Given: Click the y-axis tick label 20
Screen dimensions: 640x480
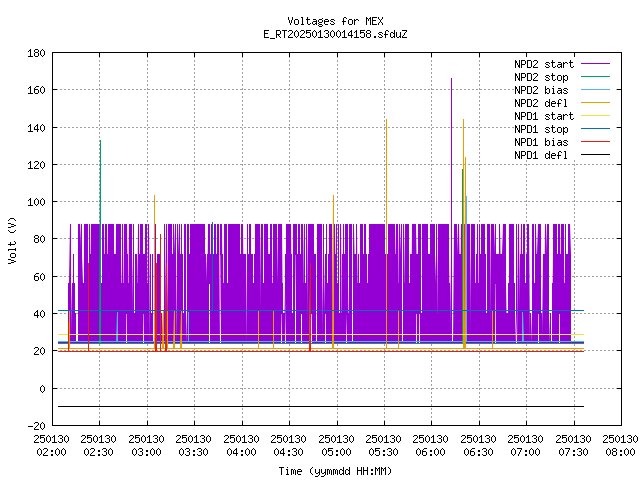Looking at the screenshot, I should [39, 351].
